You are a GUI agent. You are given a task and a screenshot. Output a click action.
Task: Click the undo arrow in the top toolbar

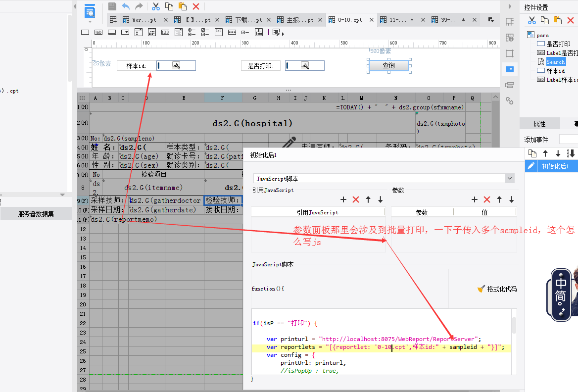click(x=126, y=6)
